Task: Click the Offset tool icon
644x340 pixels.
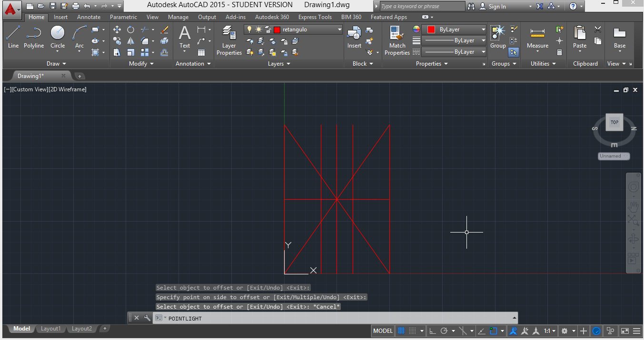Action: point(165,52)
